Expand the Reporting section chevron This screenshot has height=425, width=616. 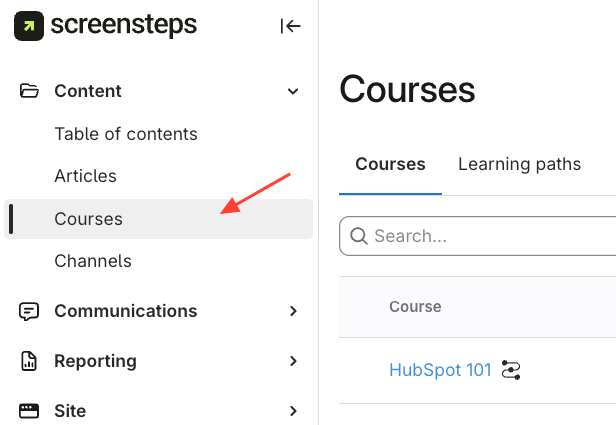coord(293,361)
